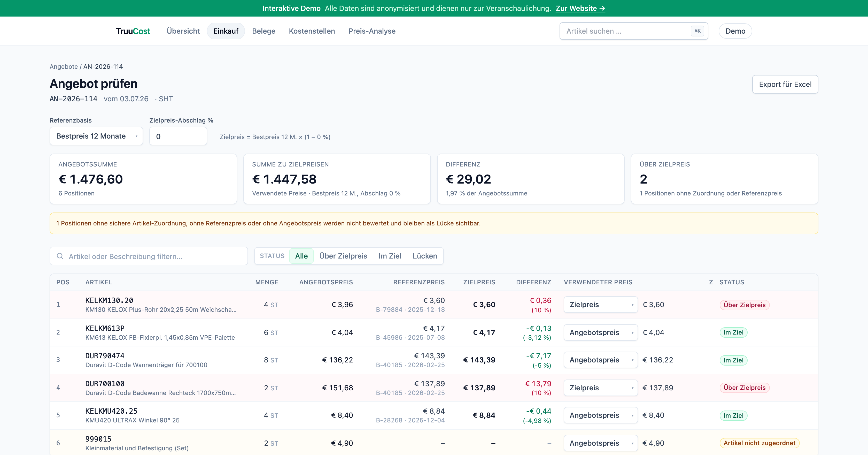Open the Übersicht navigation tab
868x455 pixels.
pos(183,31)
